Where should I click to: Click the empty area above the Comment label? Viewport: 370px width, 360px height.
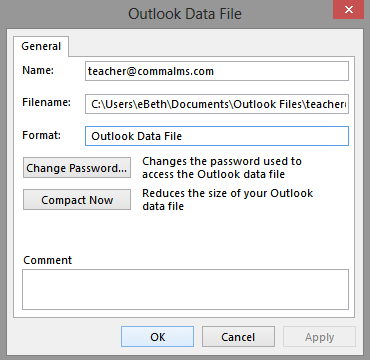pyautogui.click(x=185, y=233)
